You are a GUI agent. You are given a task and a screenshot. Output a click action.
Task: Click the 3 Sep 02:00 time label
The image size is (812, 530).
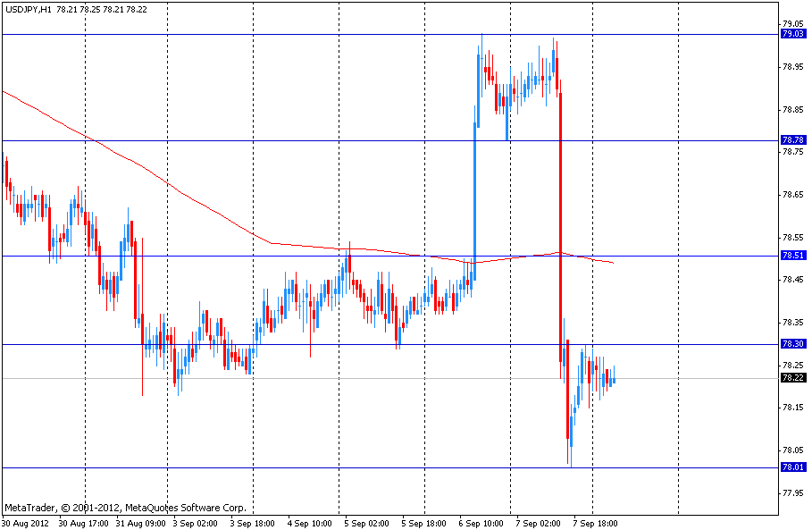click(x=195, y=523)
